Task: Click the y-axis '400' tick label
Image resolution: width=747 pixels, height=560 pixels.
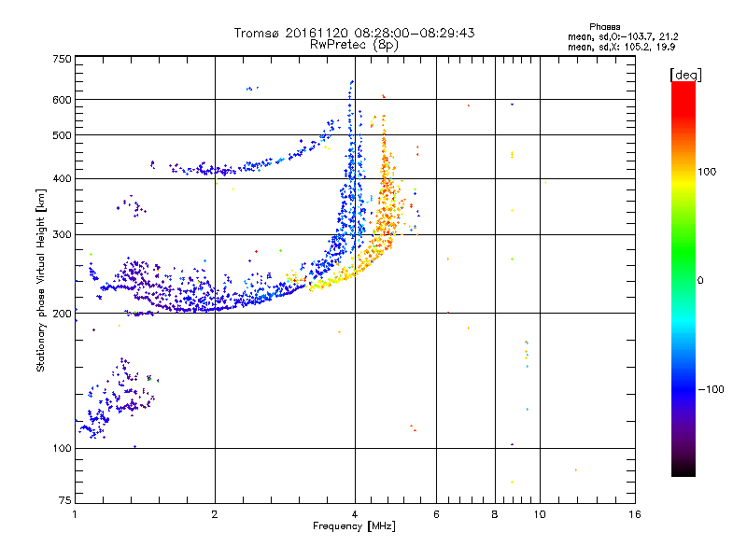Action: (x=62, y=179)
